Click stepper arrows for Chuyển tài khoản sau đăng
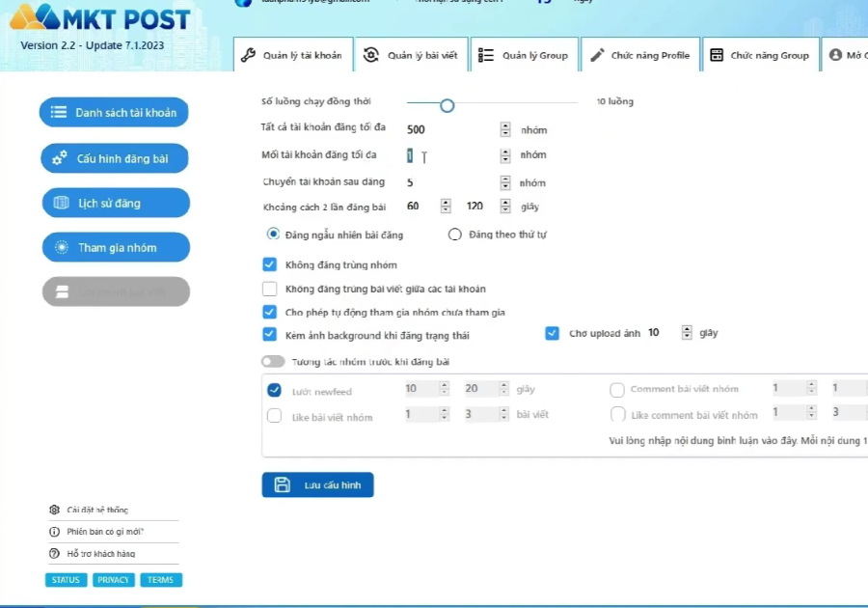 504,182
